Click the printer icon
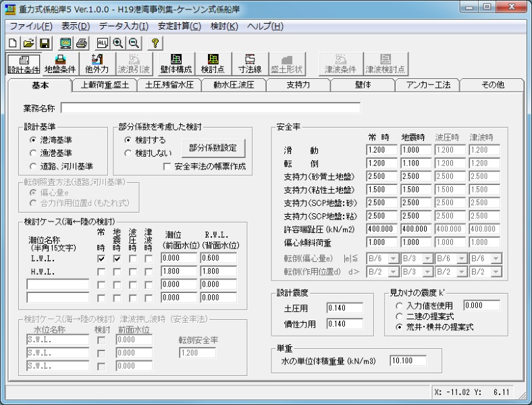The image size is (532, 405). (82, 43)
